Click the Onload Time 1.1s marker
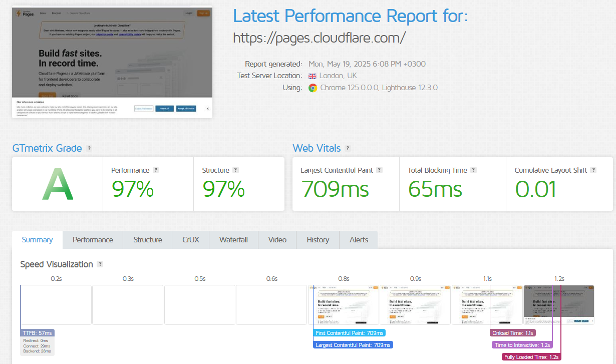616x364 pixels. tap(513, 333)
